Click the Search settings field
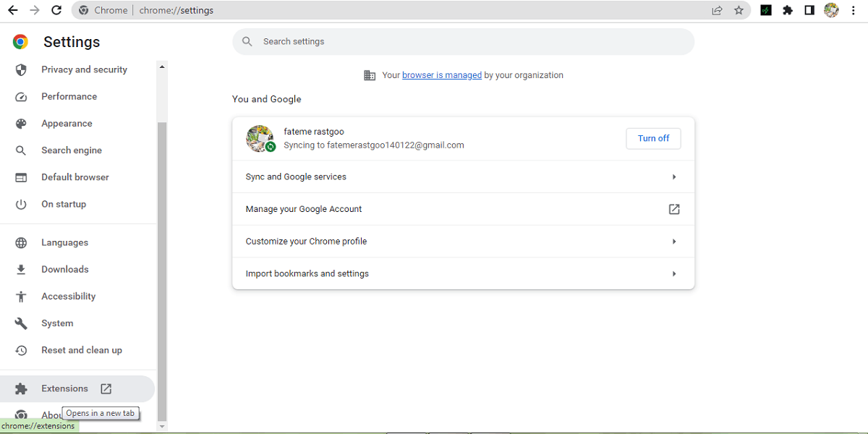The image size is (868, 434). 463,42
